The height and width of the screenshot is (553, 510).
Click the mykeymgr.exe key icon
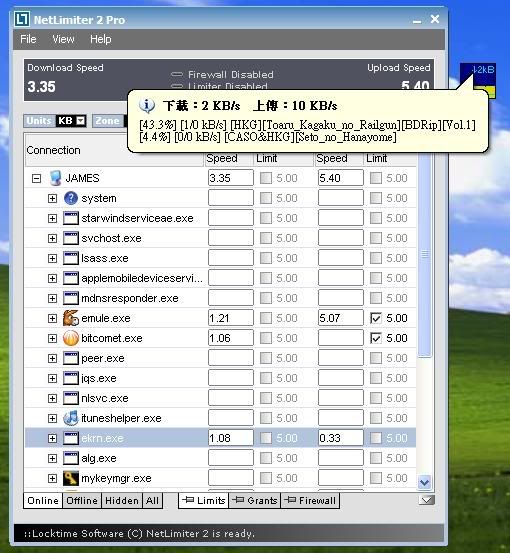71,478
